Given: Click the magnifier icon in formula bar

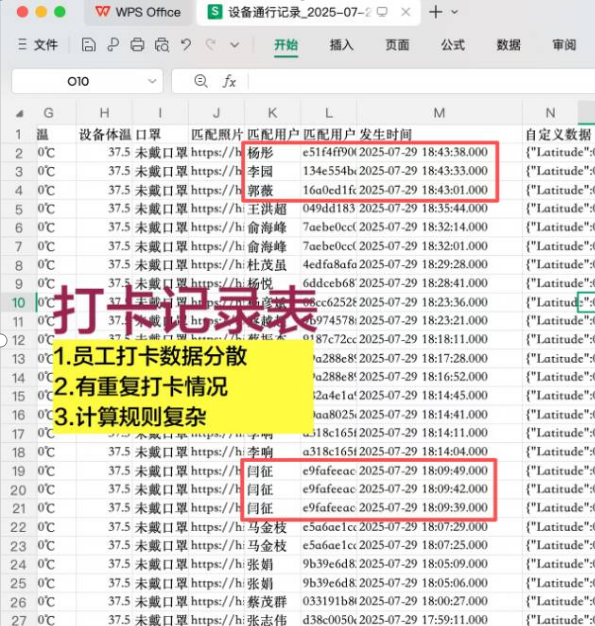Looking at the screenshot, I should (x=200, y=81).
